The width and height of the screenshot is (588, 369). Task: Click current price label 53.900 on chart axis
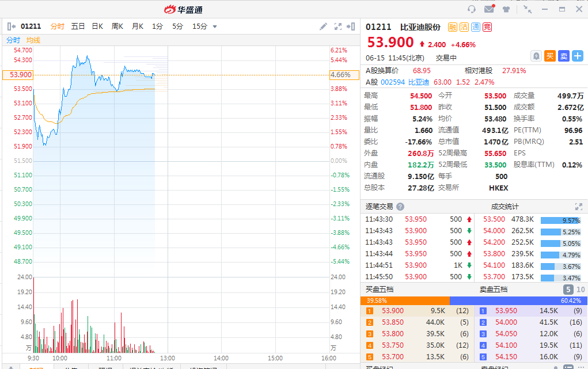pos(18,75)
